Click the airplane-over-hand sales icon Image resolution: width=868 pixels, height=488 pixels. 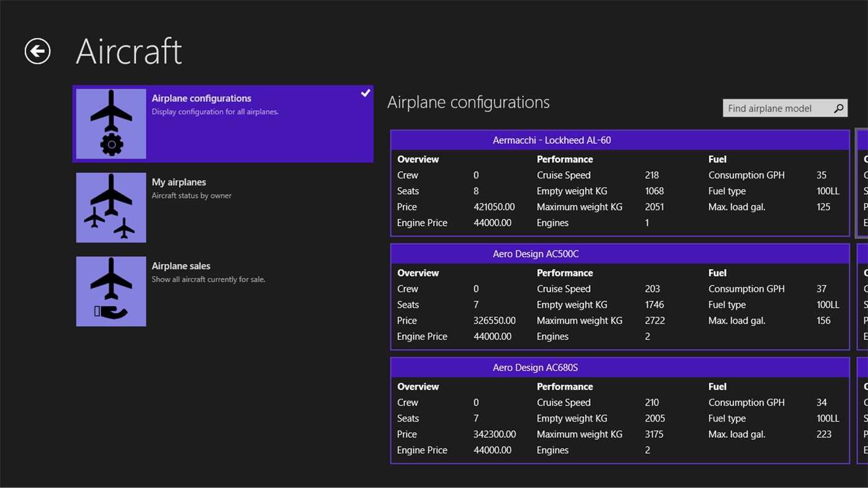(x=110, y=291)
